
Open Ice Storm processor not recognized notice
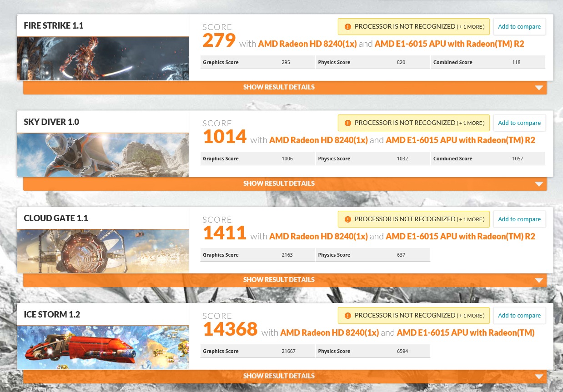pos(414,315)
